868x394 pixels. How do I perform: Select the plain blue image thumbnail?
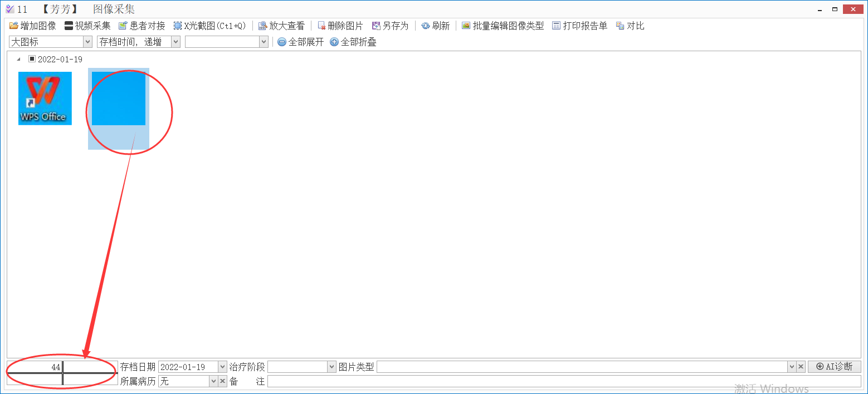pyautogui.click(x=119, y=98)
